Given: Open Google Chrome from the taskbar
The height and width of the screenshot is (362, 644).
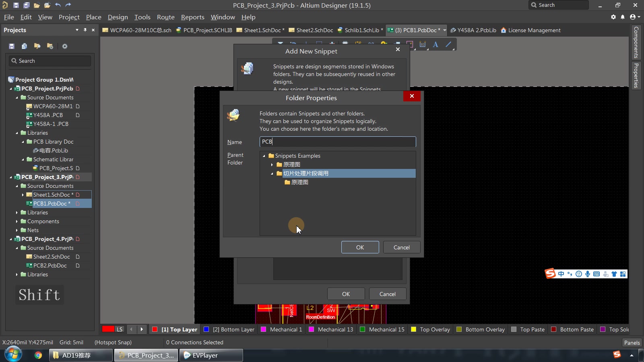Looking at the screenshot, I should tap(38, 355).
